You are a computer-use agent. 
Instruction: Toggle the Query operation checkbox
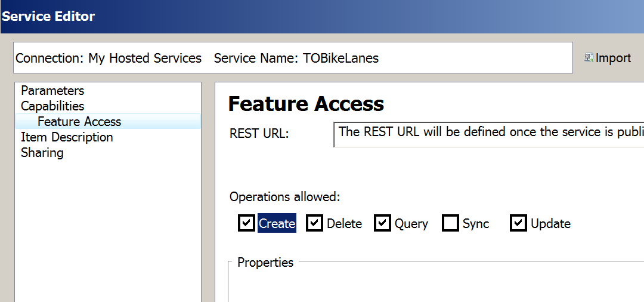(x=382, y=223)
